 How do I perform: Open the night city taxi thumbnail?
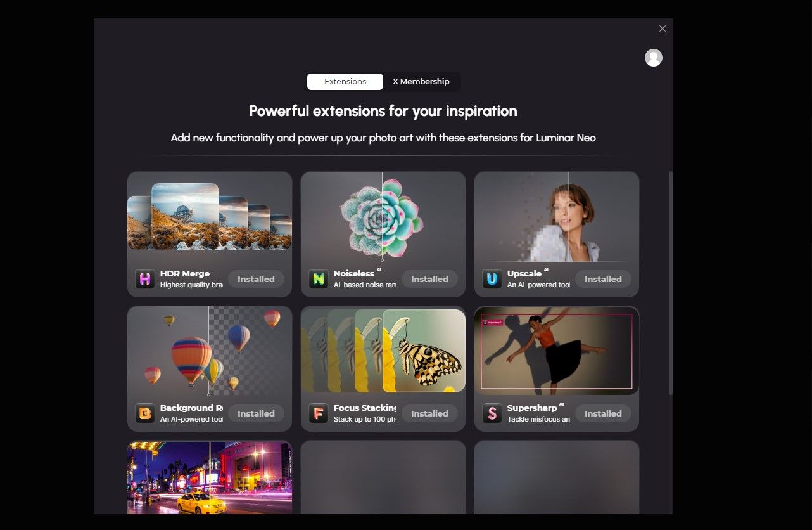click(x=210, y=477)
